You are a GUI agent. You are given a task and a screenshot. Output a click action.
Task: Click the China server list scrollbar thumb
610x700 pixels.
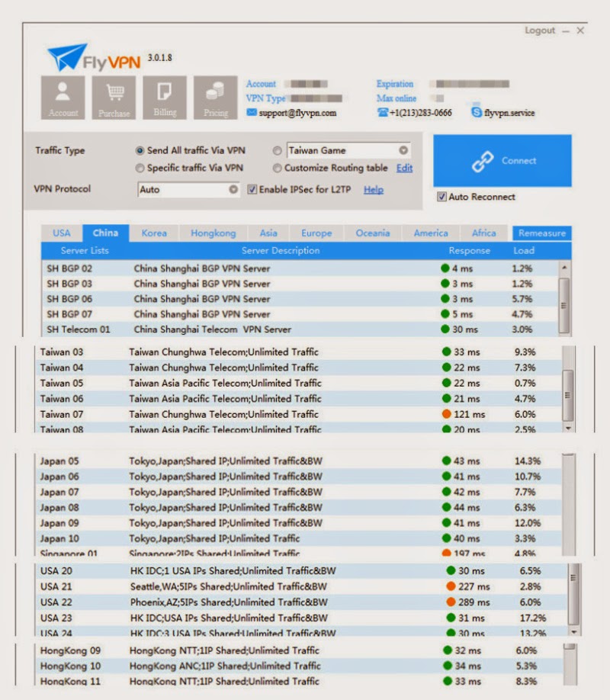(564, 306)
